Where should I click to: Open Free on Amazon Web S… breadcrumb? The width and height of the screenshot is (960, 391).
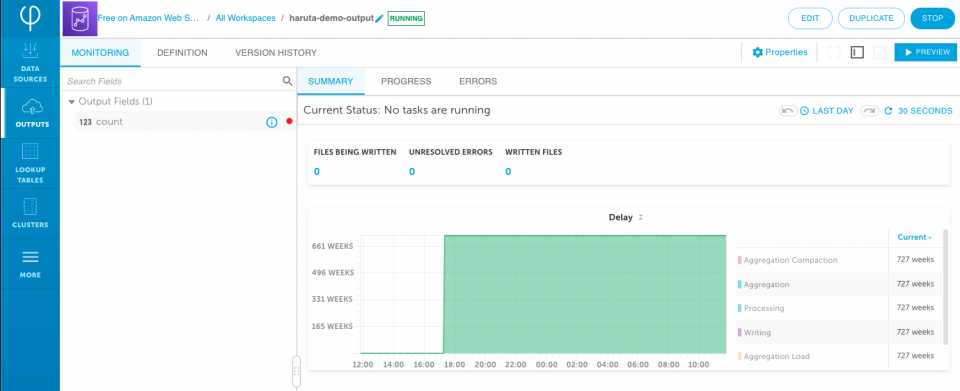(x=148, y=18)
